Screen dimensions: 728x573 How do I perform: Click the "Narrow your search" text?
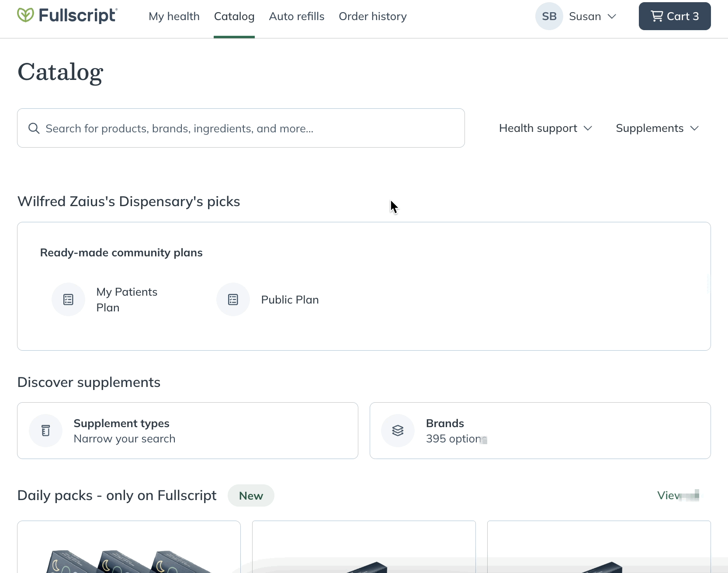[x=125, y=438]
